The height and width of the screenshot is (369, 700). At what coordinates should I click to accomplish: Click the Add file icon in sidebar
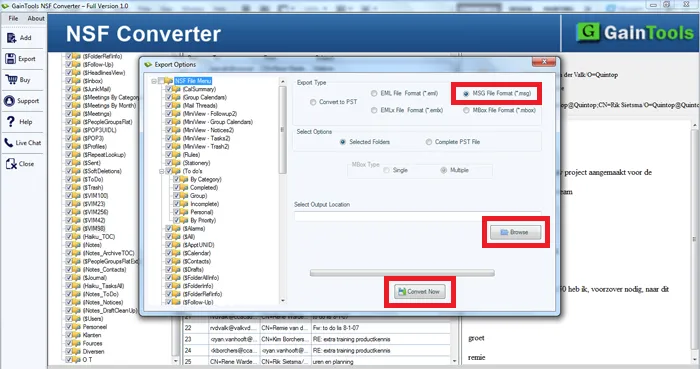point(11,38)
